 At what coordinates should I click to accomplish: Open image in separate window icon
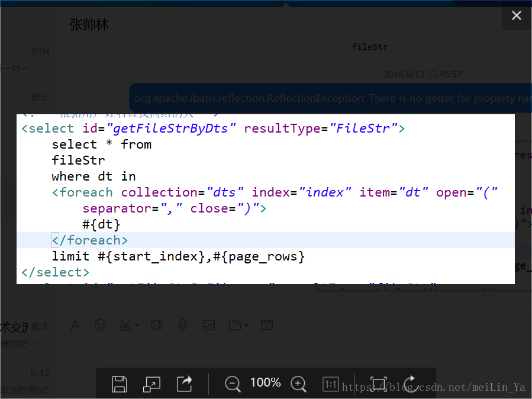[151, 384]
